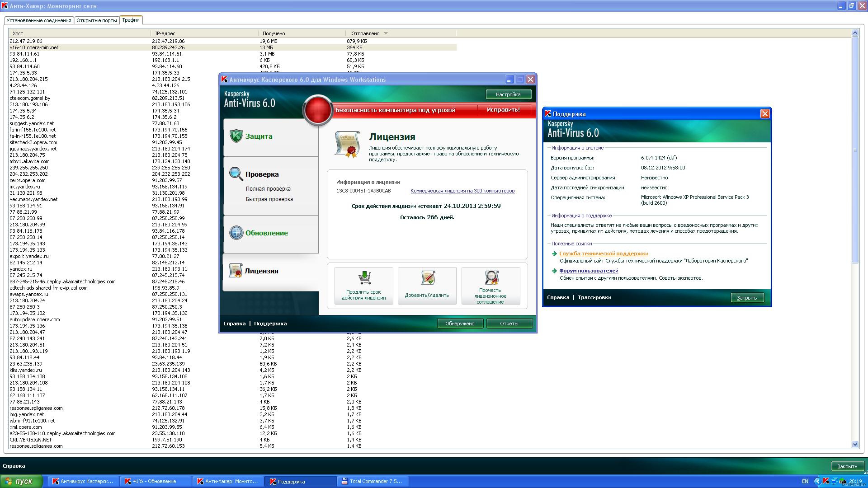Select the kiks.yandex.ru host row
The height and width of the screenshot is (488, 868).
pyautogui.click(x=232, y=370)
